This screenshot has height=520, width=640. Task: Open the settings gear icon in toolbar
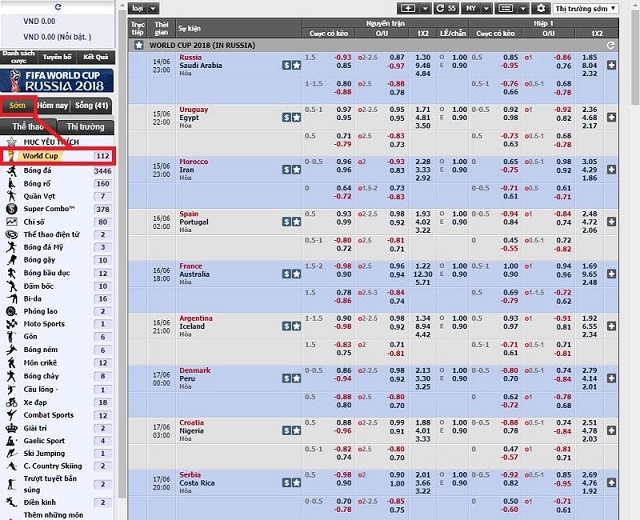tap(540, 8)
